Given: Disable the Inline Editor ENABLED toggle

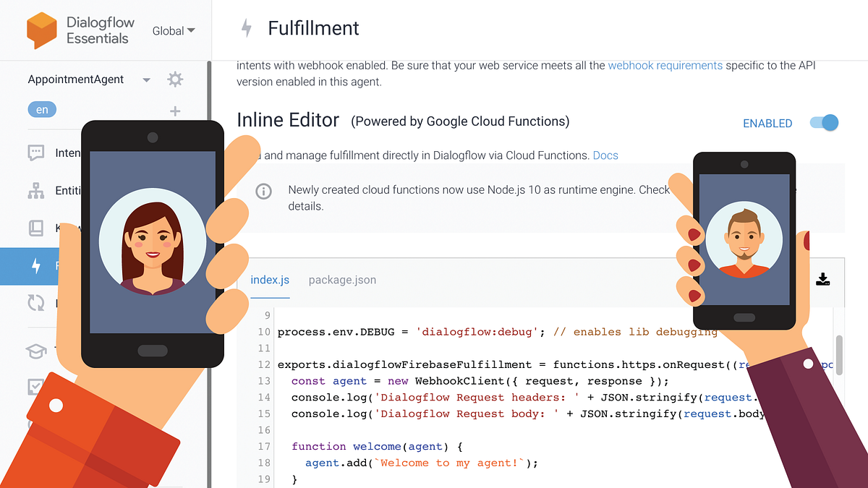Looking at the screenshot, I should 823,123.
